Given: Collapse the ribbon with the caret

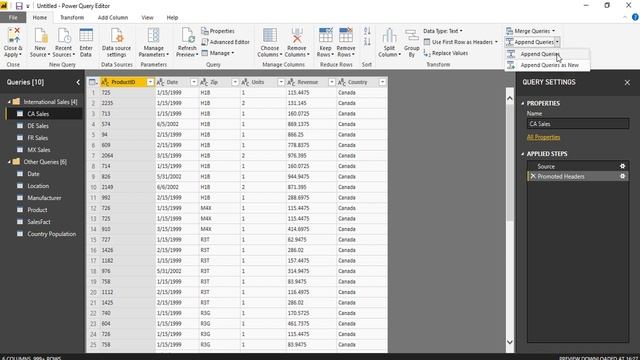Looking at the screenshot, I should pos(625,17).
